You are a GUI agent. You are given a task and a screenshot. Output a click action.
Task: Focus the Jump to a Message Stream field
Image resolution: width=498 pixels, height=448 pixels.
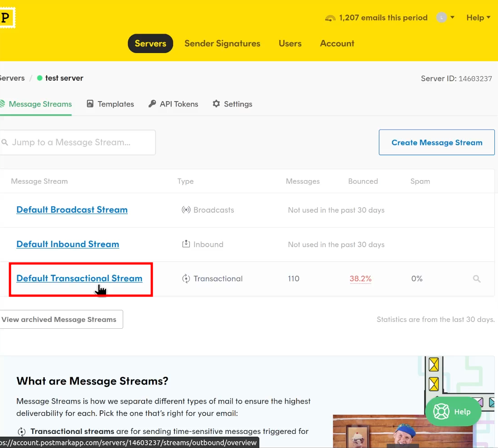tap(78, 142)
